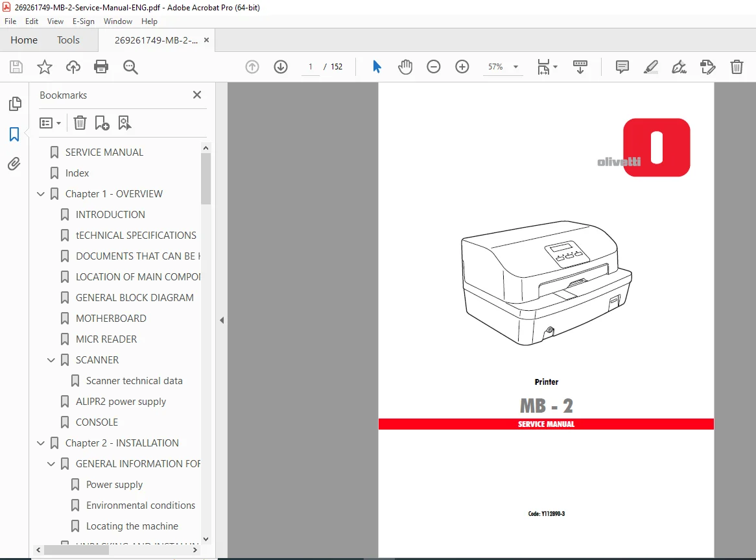
Task: Add a sticky note comment
Action: click(622, 67)
